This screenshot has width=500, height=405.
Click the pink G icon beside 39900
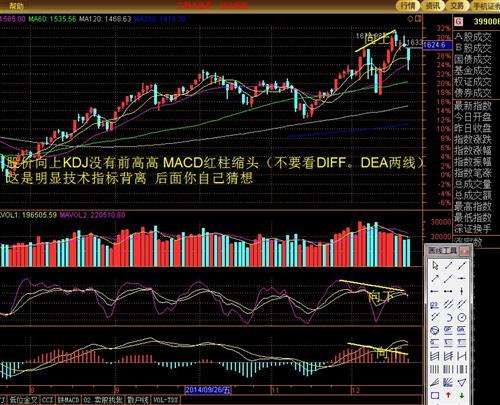[459, 22]
